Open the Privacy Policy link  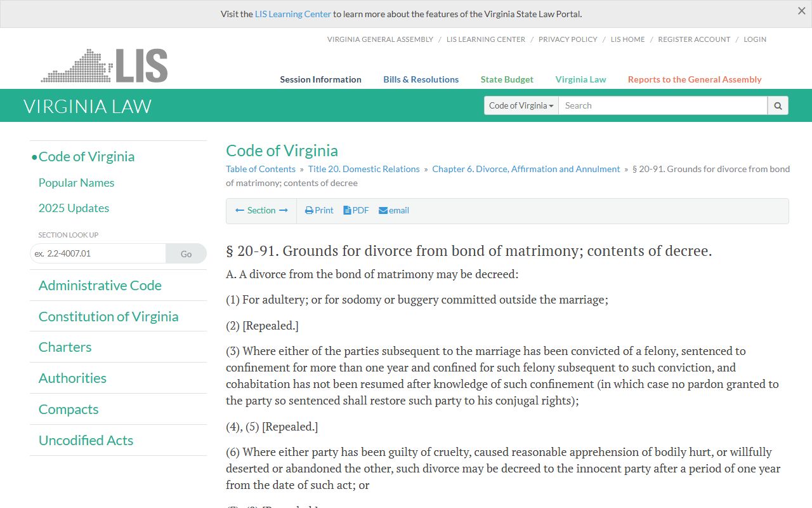coord(568,39)
